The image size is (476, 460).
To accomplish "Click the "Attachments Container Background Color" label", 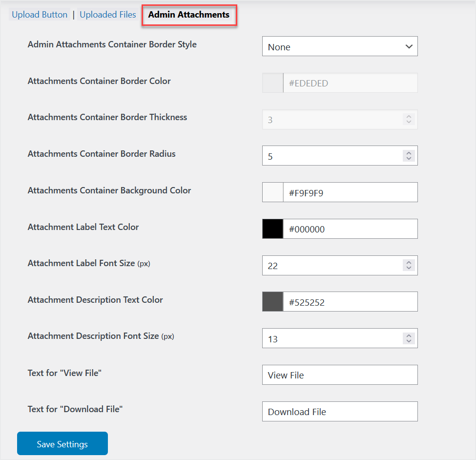I will [x=109, y=190].
